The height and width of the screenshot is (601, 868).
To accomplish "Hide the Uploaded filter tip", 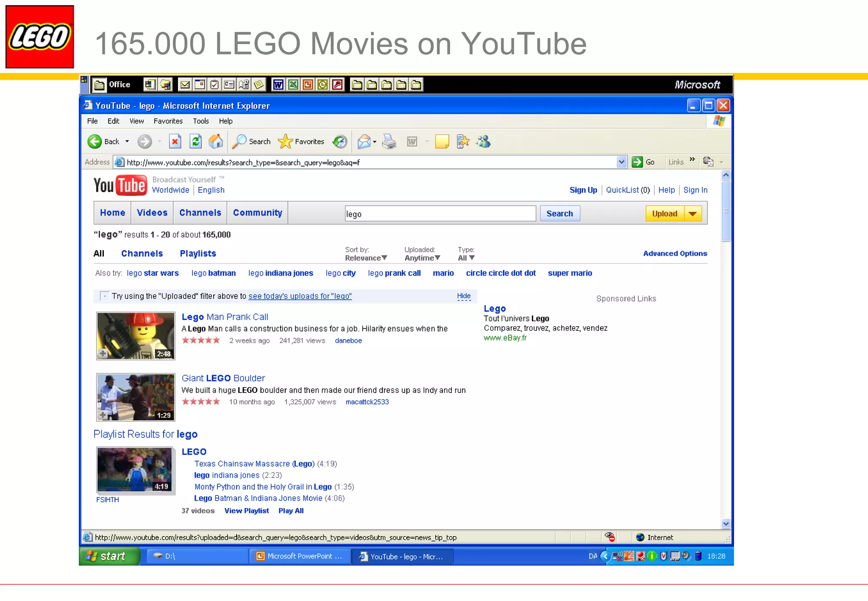I will pyautogui.click(x=464, y=296).
